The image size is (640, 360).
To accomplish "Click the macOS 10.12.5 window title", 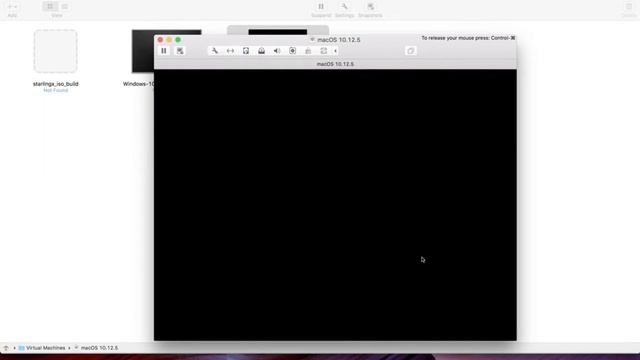I will tap(338, 40).
